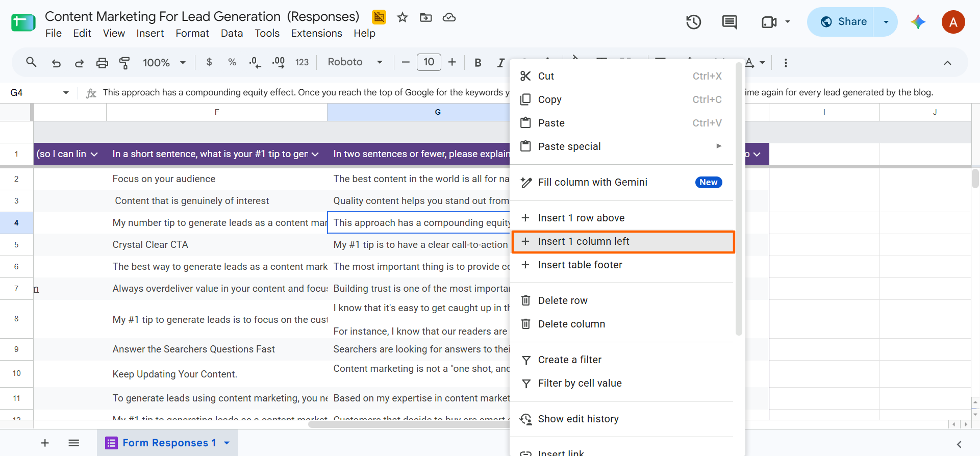980x456 pixels.
Task: Print the spreadsheet using printer icon
Action: 102,63
